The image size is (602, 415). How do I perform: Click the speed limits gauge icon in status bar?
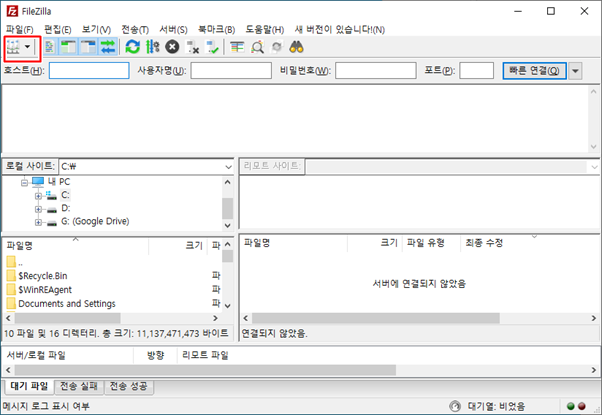455,406
